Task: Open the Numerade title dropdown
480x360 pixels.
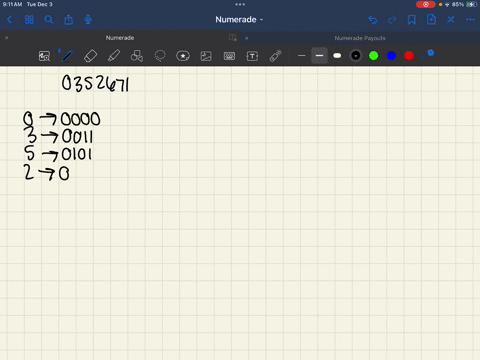Action: pos(239,20)
